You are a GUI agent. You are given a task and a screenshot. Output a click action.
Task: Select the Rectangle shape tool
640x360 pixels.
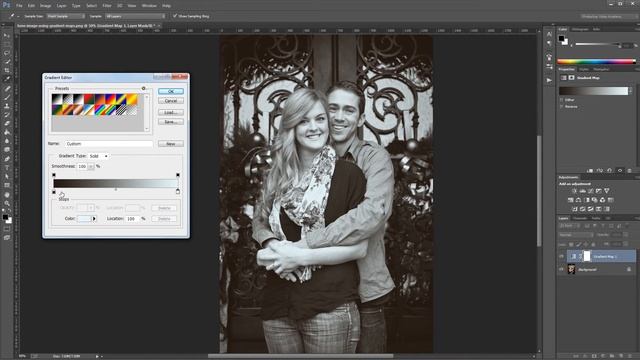click(7, 185)
